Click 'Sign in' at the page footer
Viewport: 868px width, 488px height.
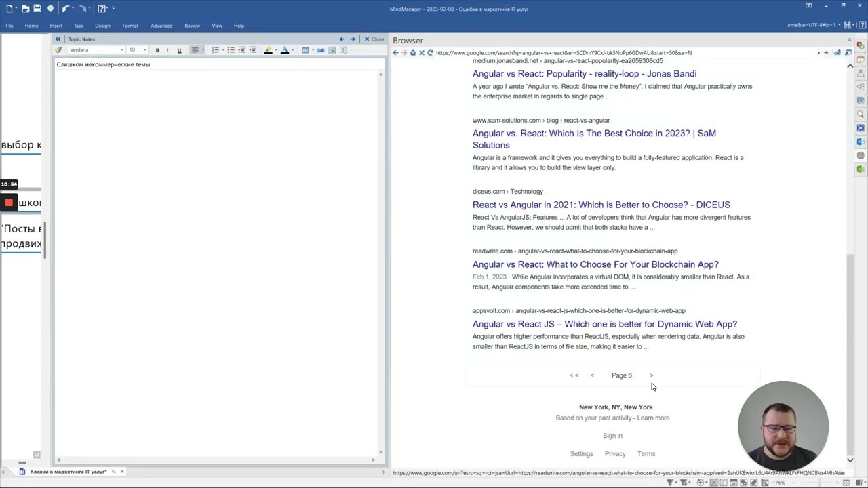(612, 436)
